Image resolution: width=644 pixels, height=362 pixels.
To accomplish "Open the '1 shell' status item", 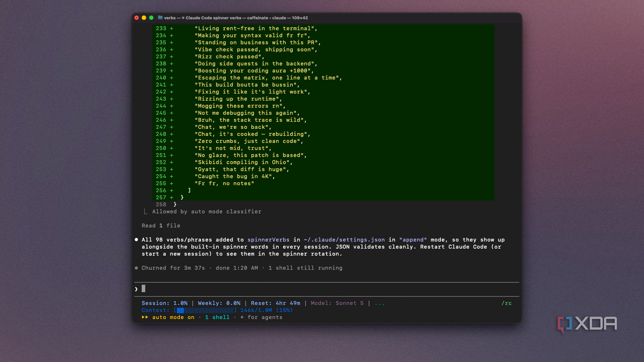I will click(217, 317).
